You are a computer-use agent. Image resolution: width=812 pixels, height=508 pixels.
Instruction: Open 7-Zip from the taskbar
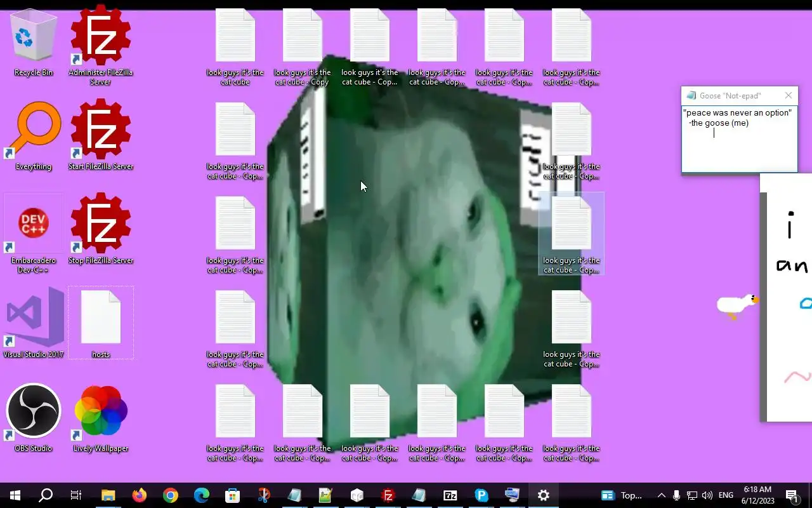click(x=450, y=495)
